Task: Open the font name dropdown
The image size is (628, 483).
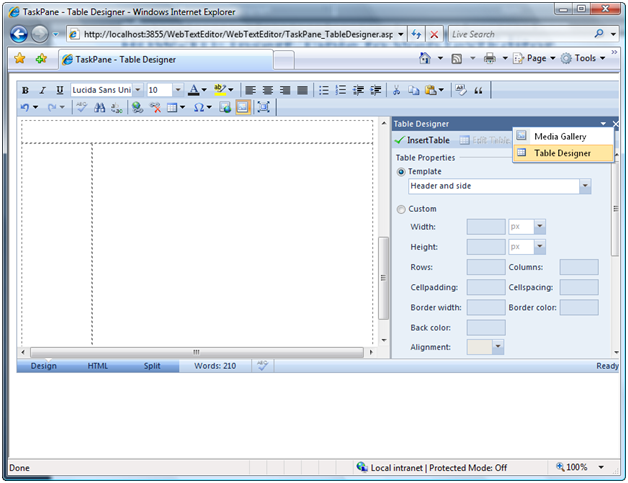Action: [137, 90]
